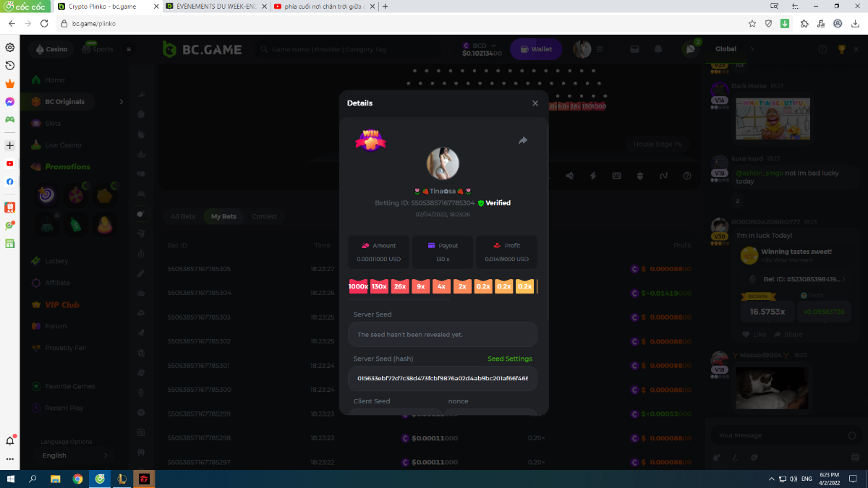Screen dimensions: 868x488
Task: Switch to the All Bets tab
Action: pos(183,216)
